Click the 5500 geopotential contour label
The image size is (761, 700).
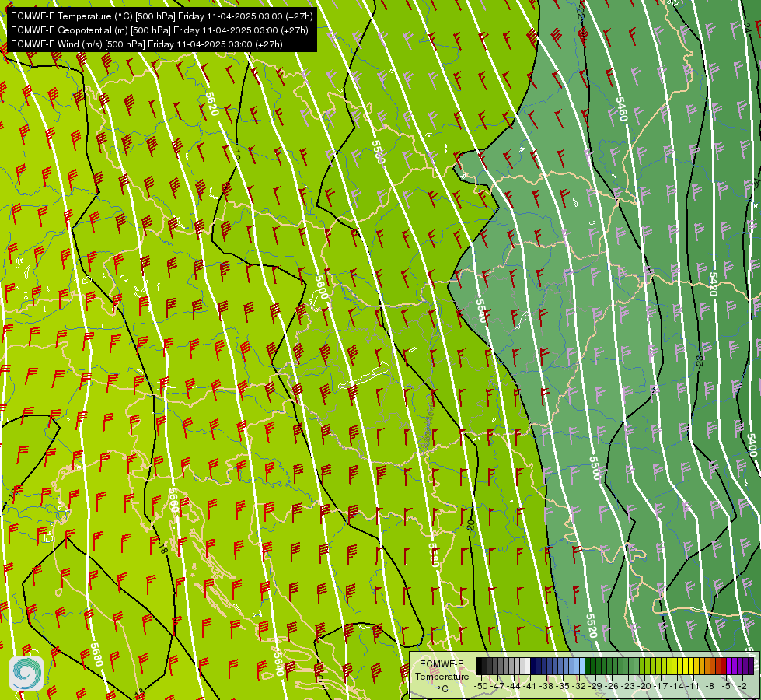pos(595,468)
